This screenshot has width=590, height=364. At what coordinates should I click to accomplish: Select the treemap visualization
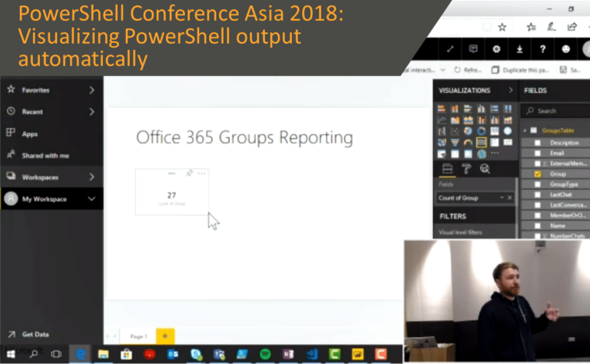click(x=495, y=131)
